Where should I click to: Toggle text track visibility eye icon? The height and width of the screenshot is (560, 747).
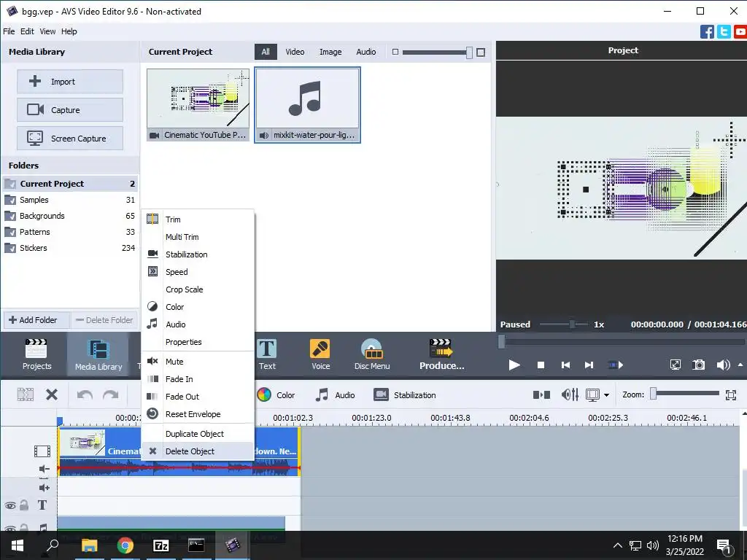click(x=10, y=505)
